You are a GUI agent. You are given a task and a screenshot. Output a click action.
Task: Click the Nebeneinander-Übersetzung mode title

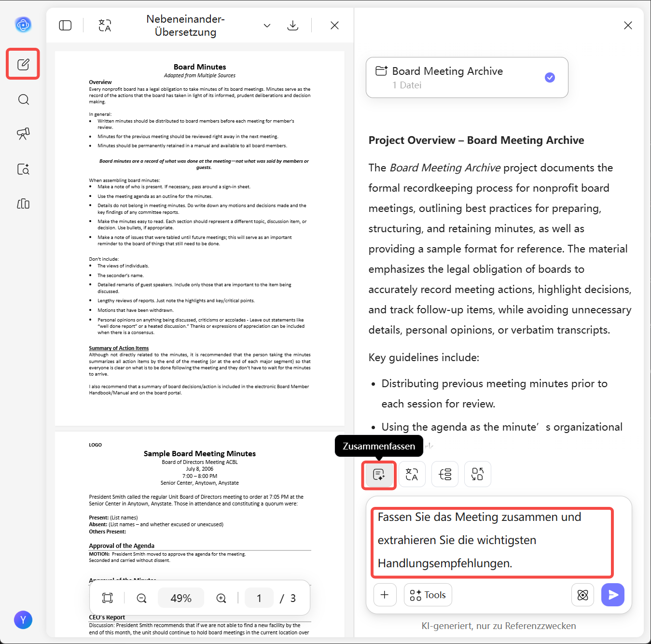[x=186, y=26]
